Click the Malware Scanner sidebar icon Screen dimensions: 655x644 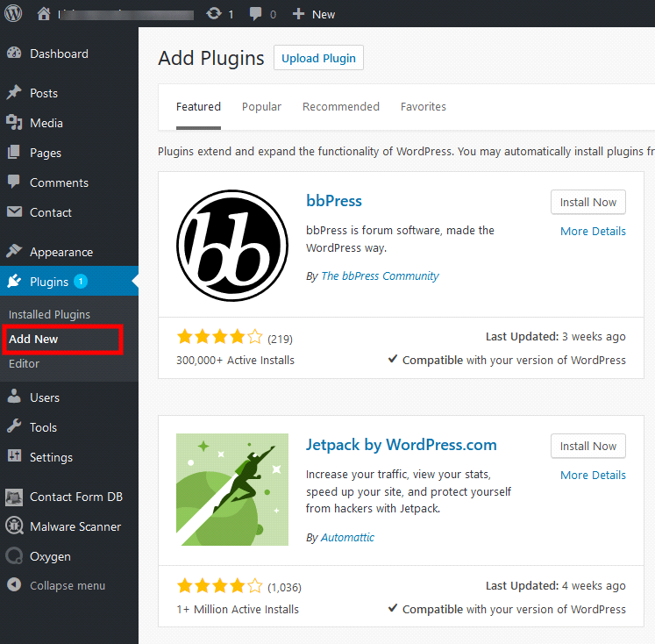(14, 526)
